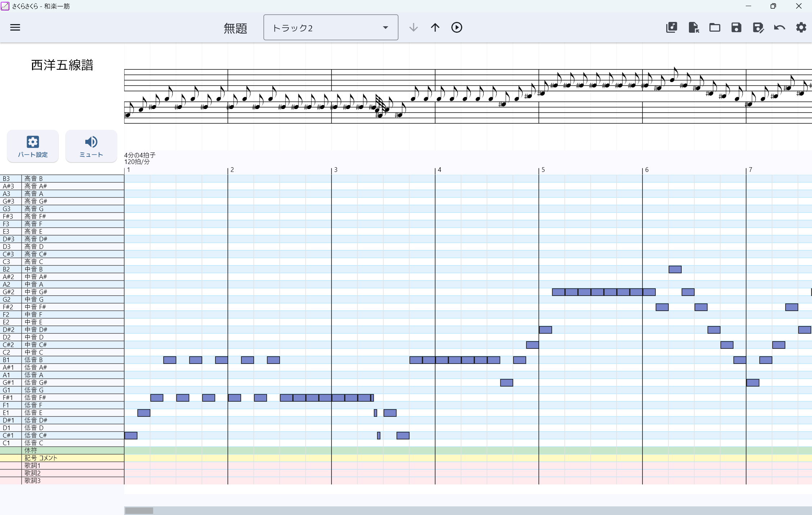Open a file using folder icon

715,27
